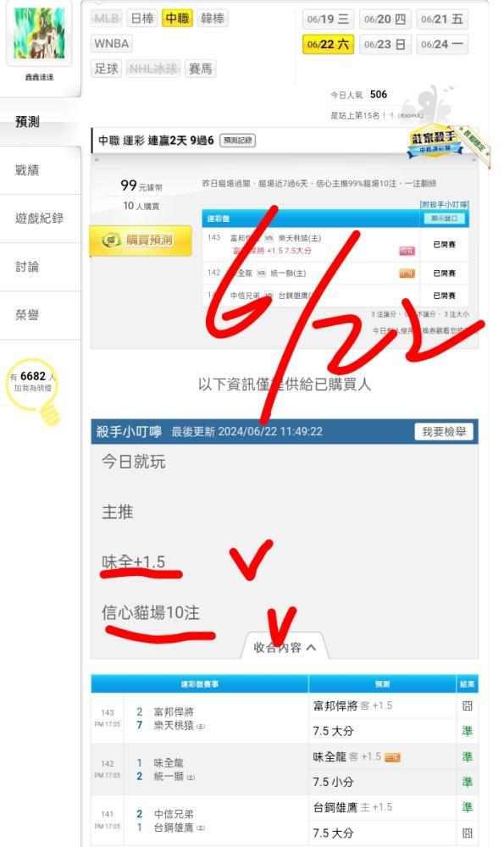Click the user avatar thumbnail

(x=39, y=33)
